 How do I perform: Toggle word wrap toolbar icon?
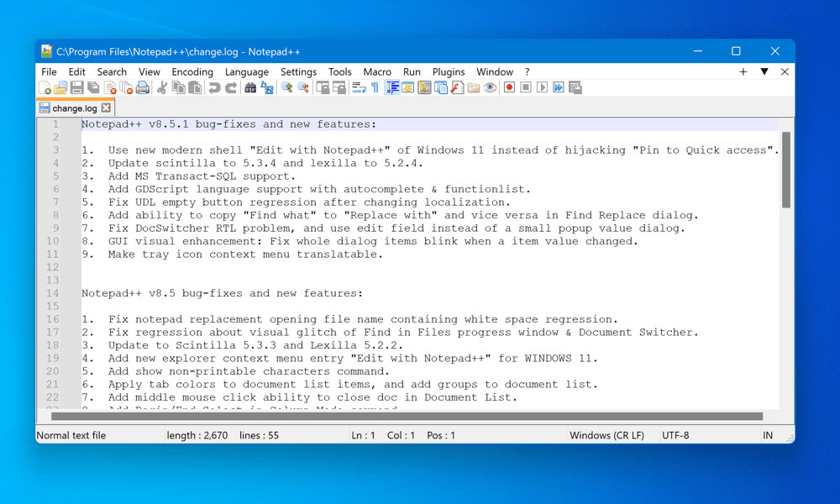coord(359,88)
